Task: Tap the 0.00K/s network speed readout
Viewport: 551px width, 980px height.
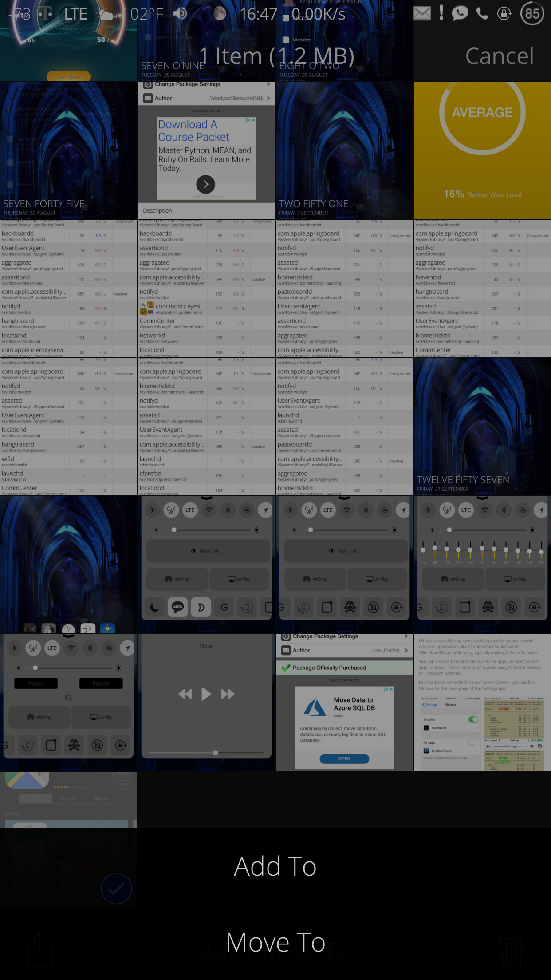Action: [319, 14]
